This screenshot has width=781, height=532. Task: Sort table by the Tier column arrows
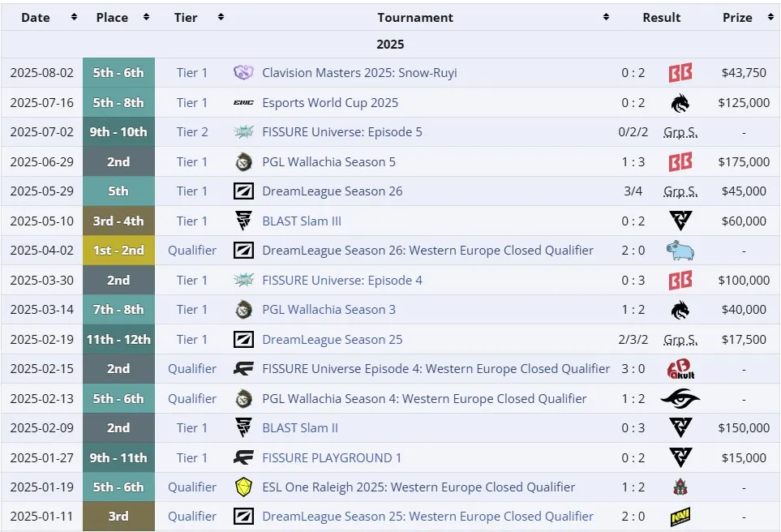click(221, 17)
